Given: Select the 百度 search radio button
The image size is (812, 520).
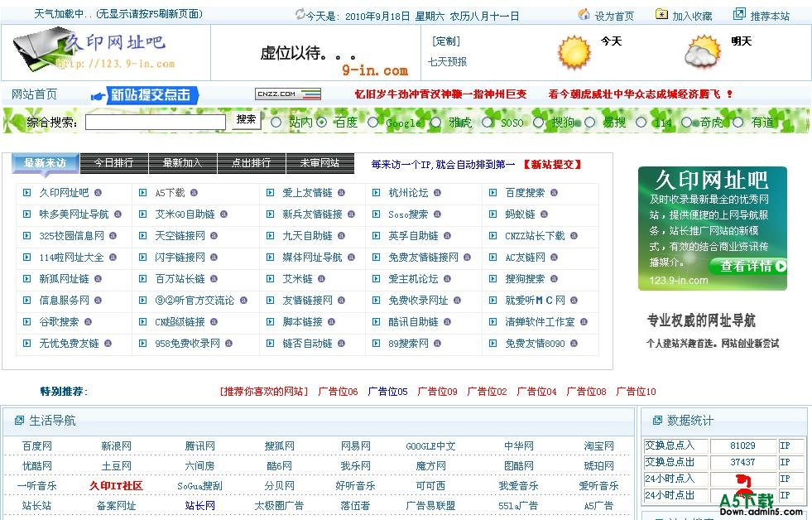Looking at the screenshot, I should pyautogui.click(x=322, y=123).
